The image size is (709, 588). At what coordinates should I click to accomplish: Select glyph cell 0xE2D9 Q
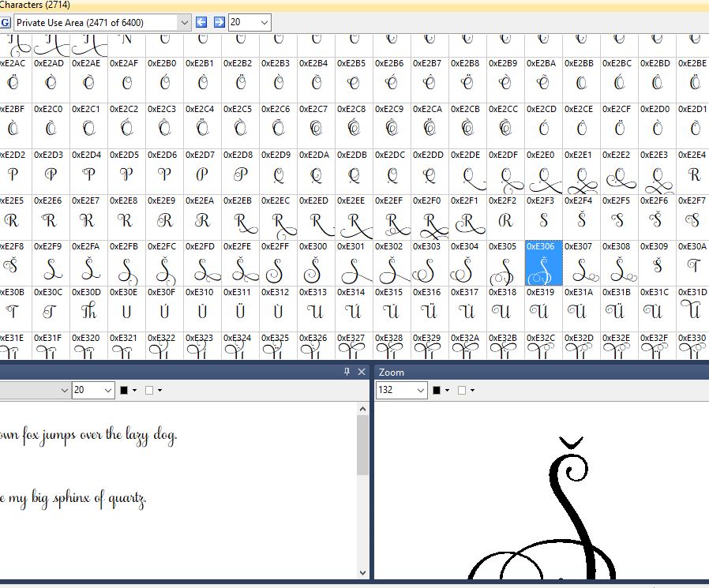pyautogui.click(x=278, y=171)
